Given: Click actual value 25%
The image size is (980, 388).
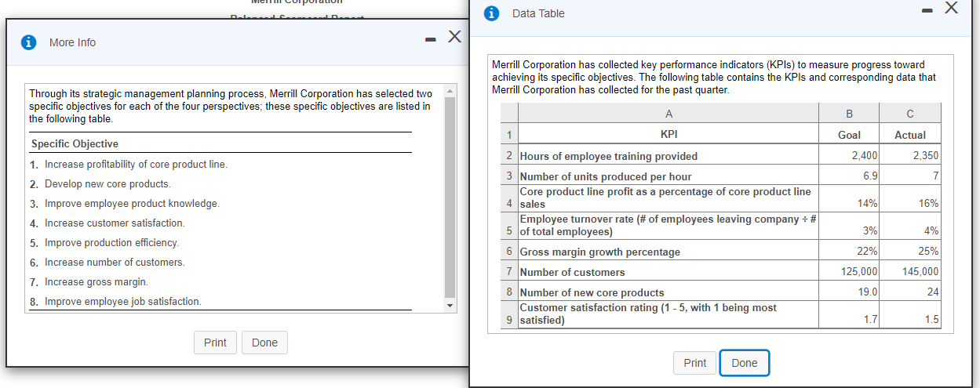Looking at the screenshot, I should (x=930, y=252).
